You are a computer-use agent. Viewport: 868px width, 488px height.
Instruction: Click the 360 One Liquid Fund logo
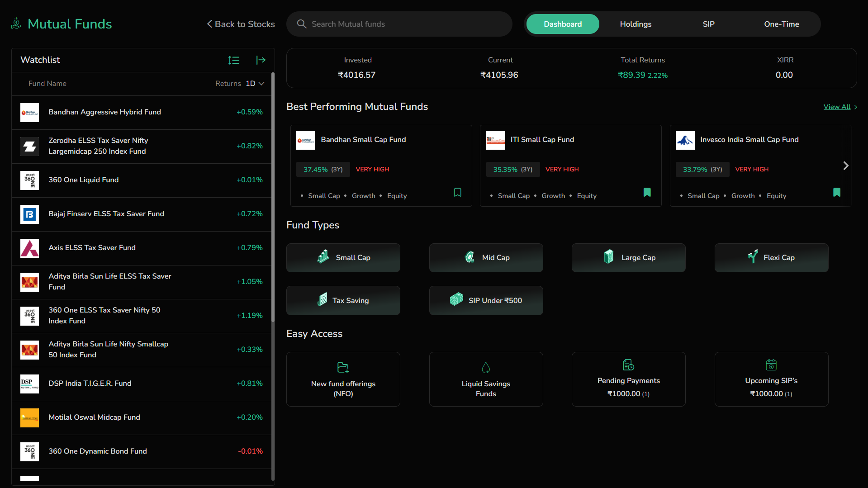coord(30,180)
